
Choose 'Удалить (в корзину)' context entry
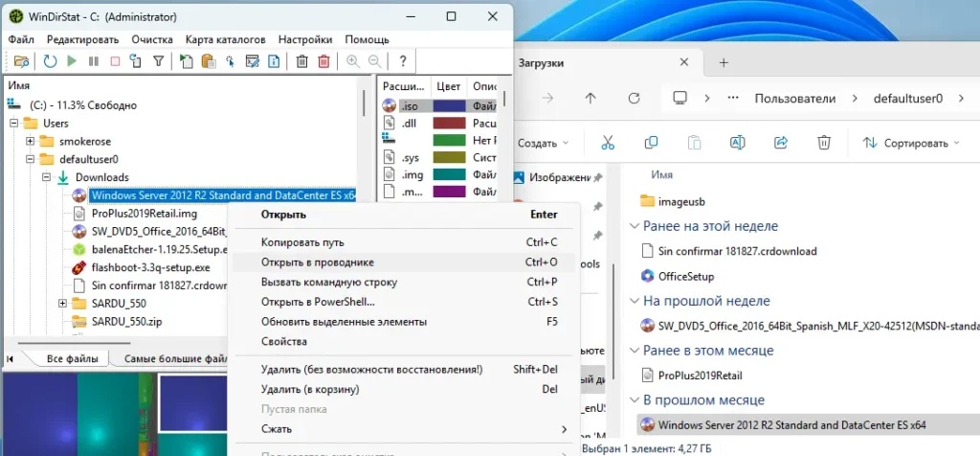pyautogui.click(x=403, y=389)
